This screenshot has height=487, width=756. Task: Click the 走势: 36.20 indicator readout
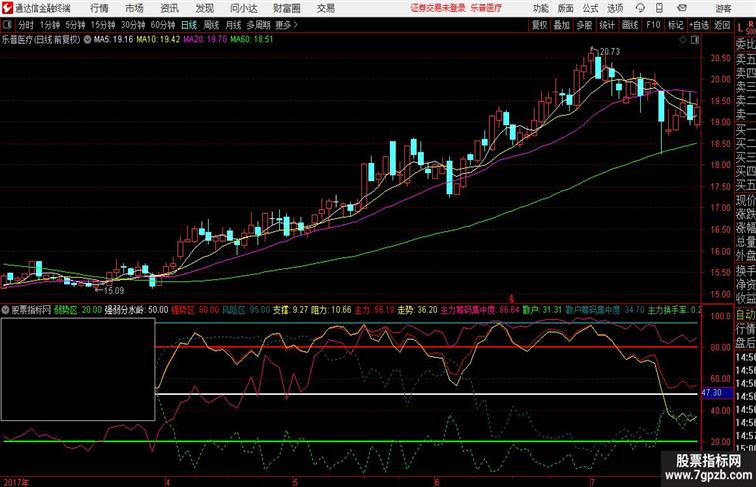pyautogui.click(x=417, y=310)
